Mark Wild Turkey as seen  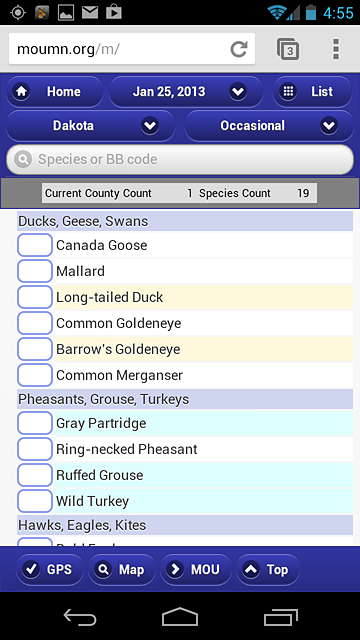pyautogui.click(x=35, y=501)
